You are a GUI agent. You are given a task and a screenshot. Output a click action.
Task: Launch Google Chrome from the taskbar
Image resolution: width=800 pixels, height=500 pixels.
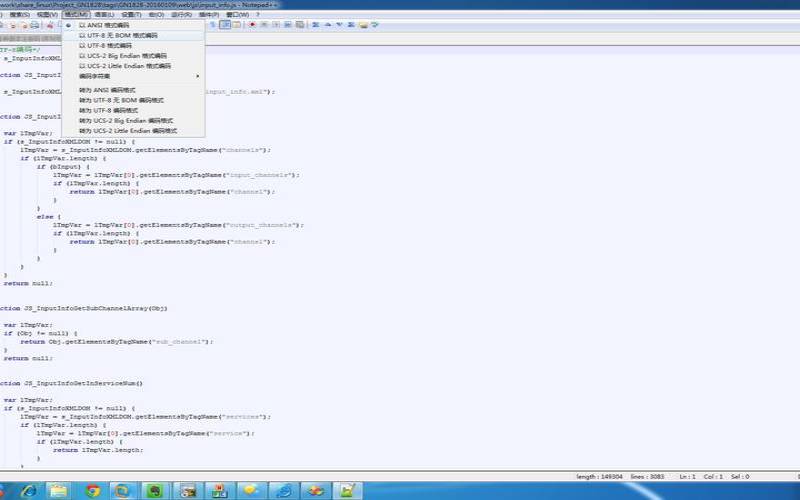click(93, 491)
